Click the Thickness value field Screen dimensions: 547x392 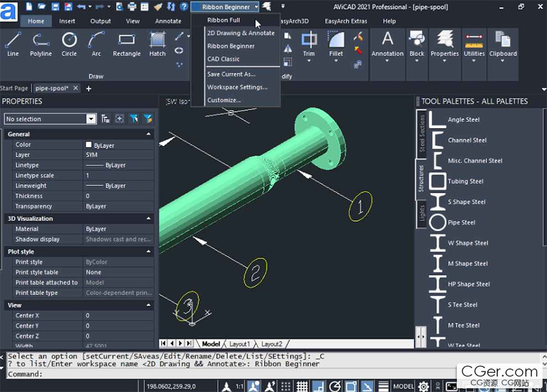point(118,196)
